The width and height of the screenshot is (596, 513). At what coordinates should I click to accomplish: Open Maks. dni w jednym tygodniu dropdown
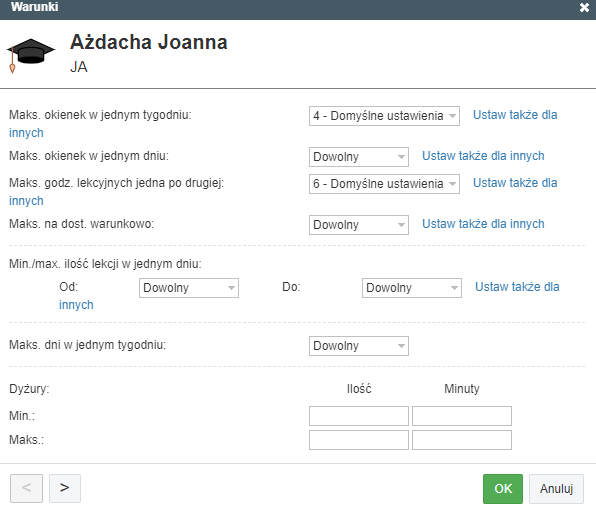[359, 346]
